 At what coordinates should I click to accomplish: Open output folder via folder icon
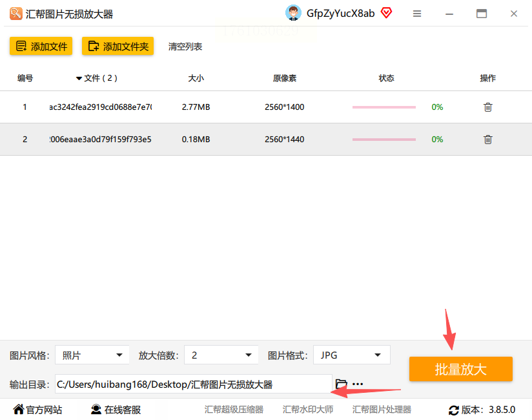click(341, 384)
